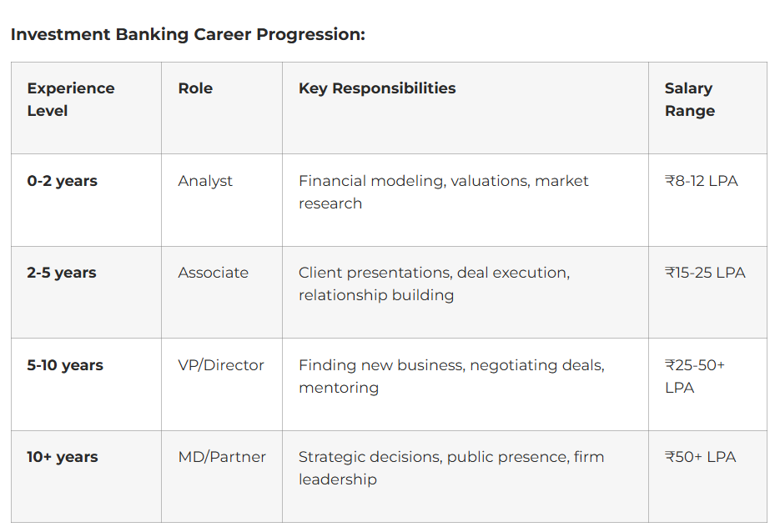Image resolution: width=780 pixels, height=532 pixels.
Task: Click the Finding new business, negotiating cell
Action: tap(451, 376)
